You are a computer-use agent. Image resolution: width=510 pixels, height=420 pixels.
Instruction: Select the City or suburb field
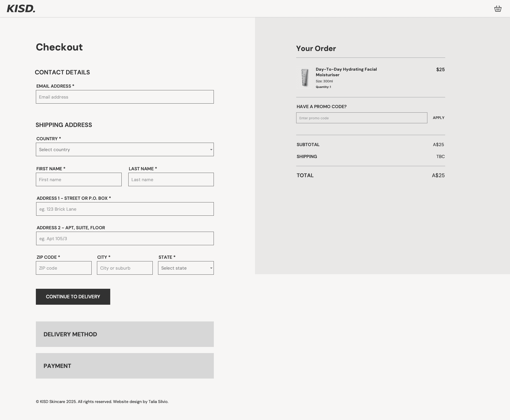point(125,268)
